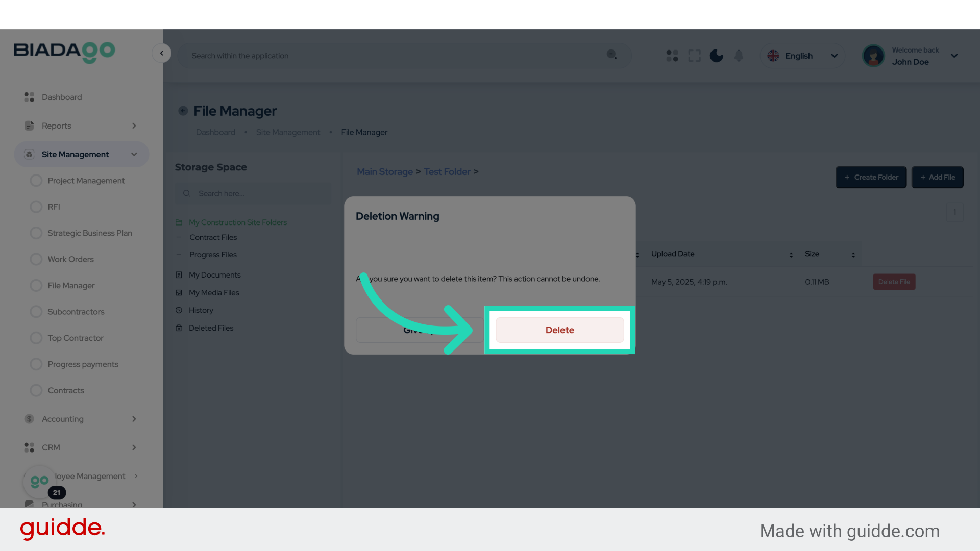The image size is (980, 551).
Task: Collapse sidebar with the arrow button
Action: click(x=161, y=53)
